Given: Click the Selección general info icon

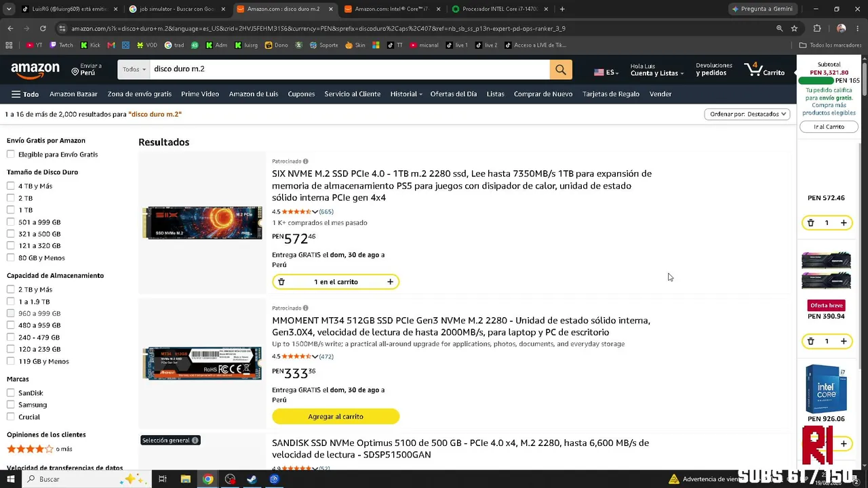Looking at the screenshot, I should tap(195, 441).
